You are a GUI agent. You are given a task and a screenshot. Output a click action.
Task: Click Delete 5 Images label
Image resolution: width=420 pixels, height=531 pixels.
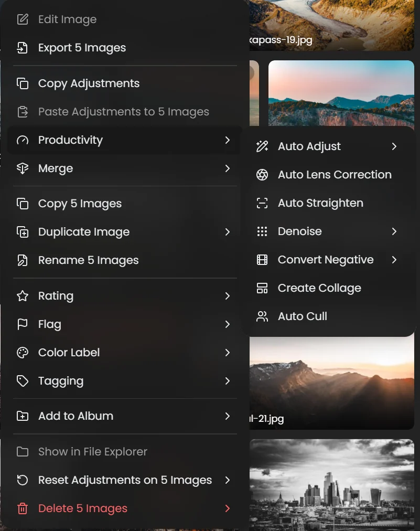click(x=82, y=508)
